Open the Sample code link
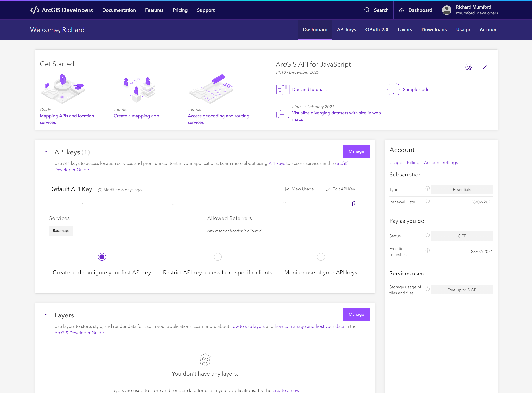 coord(416,89)
